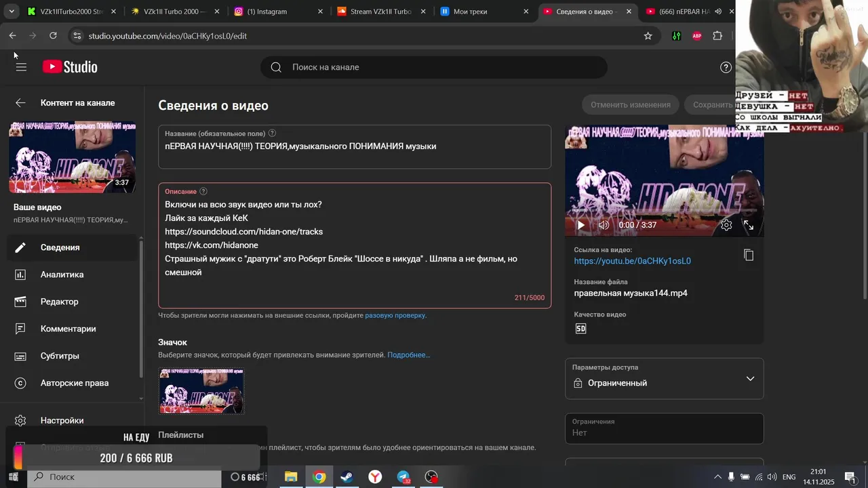Open Steam from the taskbar

(x=347, y=477)
